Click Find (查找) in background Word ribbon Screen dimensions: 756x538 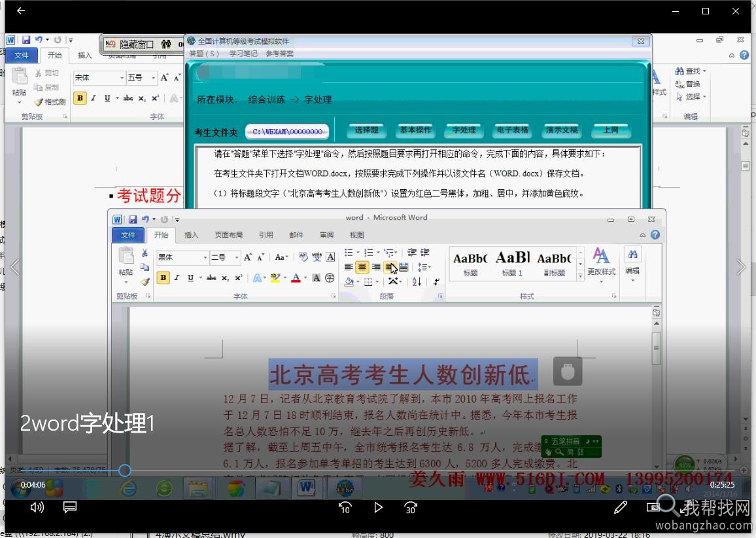coord(691,71)
